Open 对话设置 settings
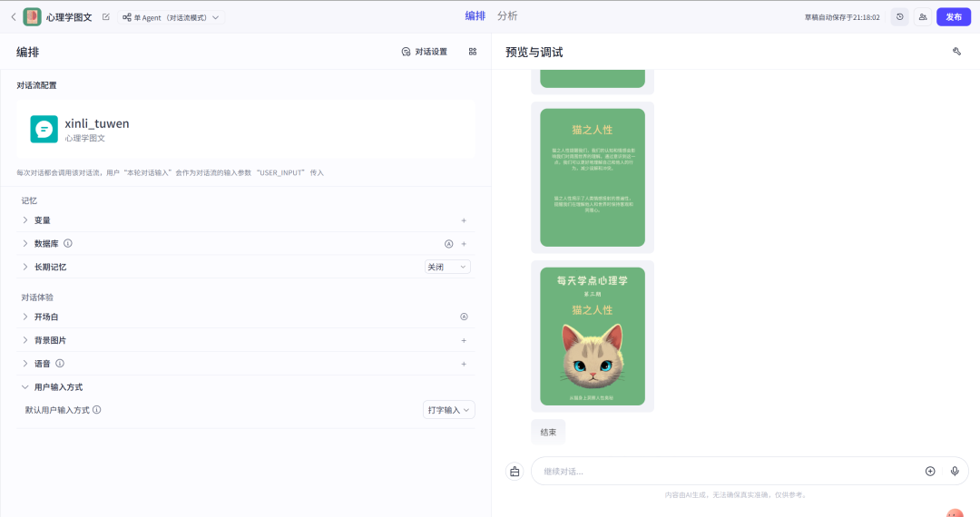The image size is (980, 517). 425,52
